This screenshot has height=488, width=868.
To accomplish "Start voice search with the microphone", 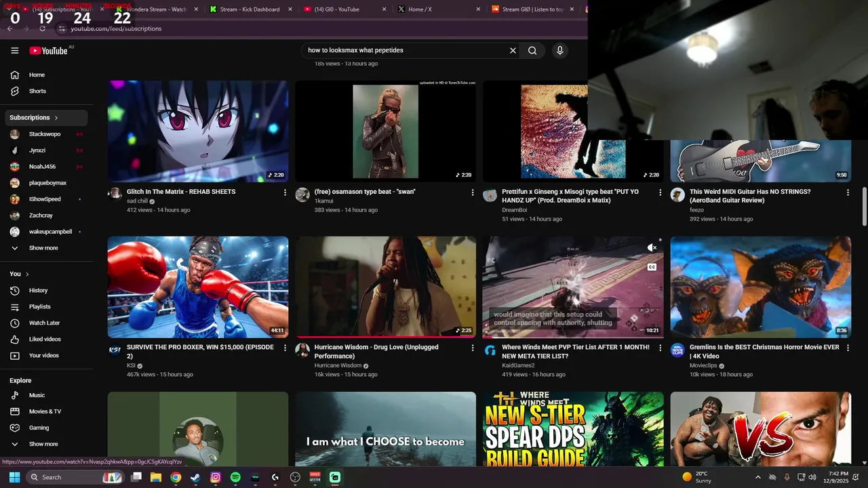I will pos(559,50).
